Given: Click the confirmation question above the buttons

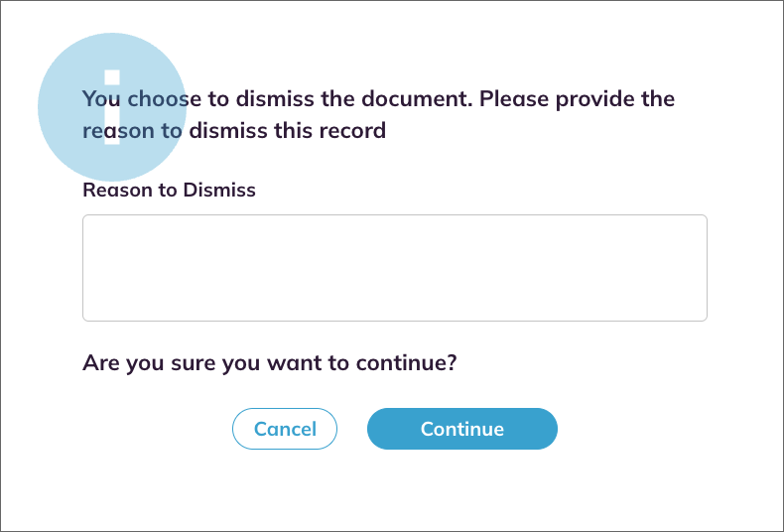Looking at the screenshot, I should pos(269,362).
